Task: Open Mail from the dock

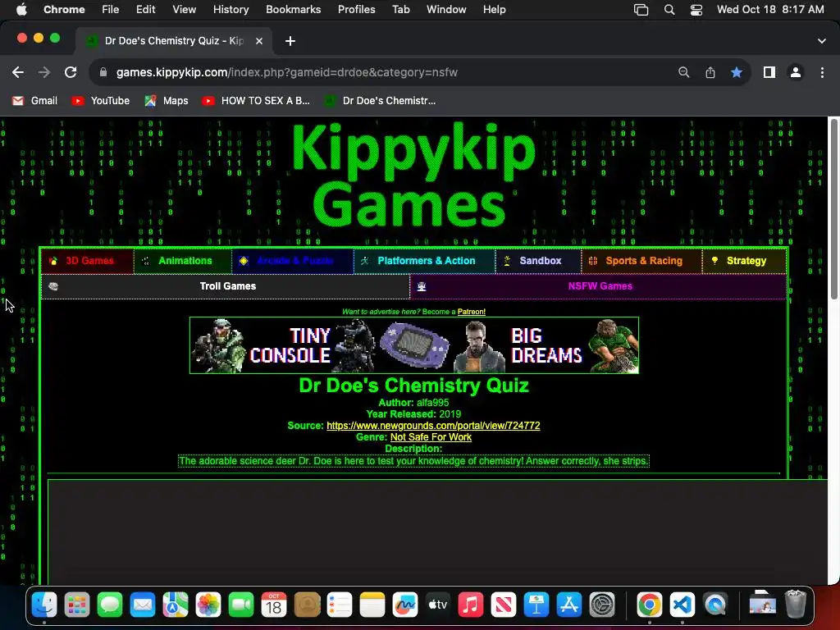Action: point(143,605)
